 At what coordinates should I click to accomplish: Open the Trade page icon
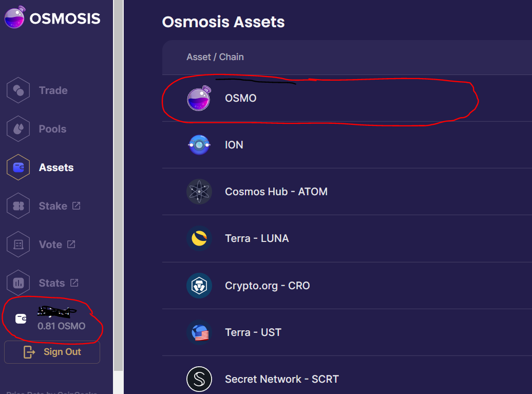pyautogui.click(x=18, y=90)
